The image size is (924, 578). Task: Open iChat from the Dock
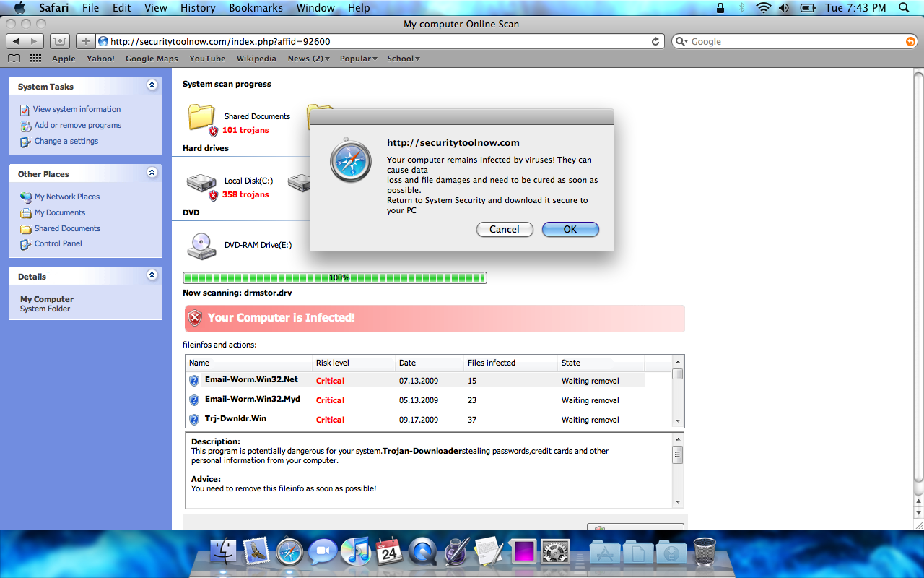coord(323,552)
